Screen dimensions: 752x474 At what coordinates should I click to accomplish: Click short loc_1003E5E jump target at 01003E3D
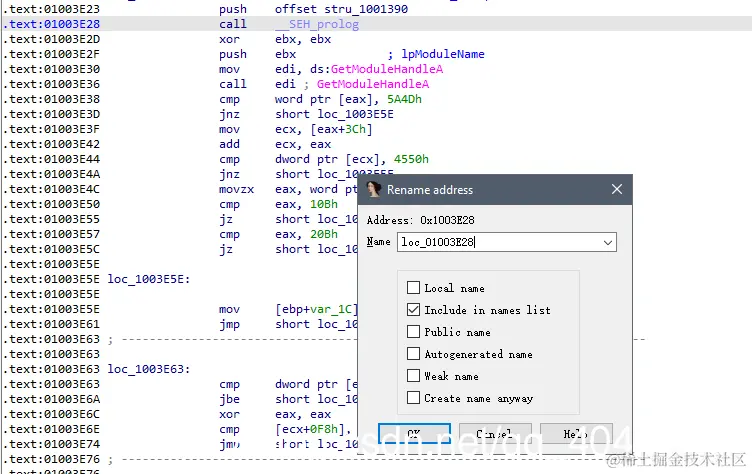coord(334,114)
